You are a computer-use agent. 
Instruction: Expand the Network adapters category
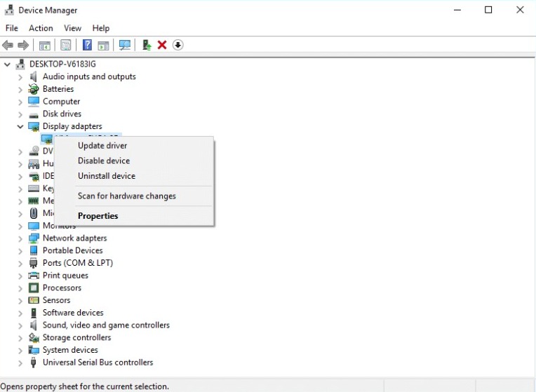(x=20, y=238)
